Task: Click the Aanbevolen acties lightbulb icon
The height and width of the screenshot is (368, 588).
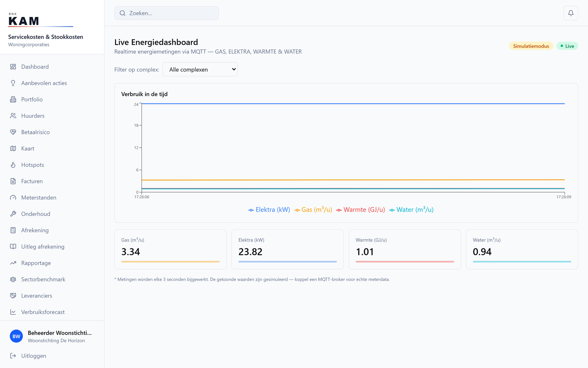Action: coord(13,83)
